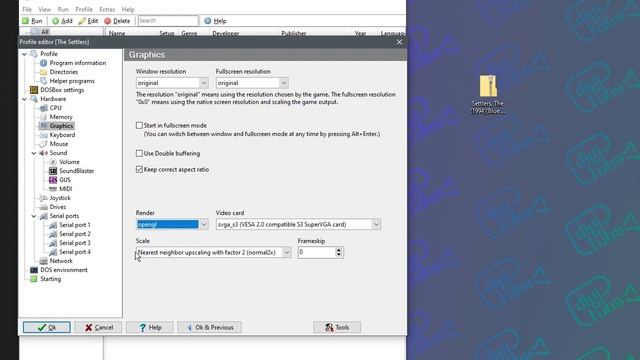Image resolution: width=640 pixels, height=360 pixels.
Task: Click the Network icon in tree
Action: 43,261
